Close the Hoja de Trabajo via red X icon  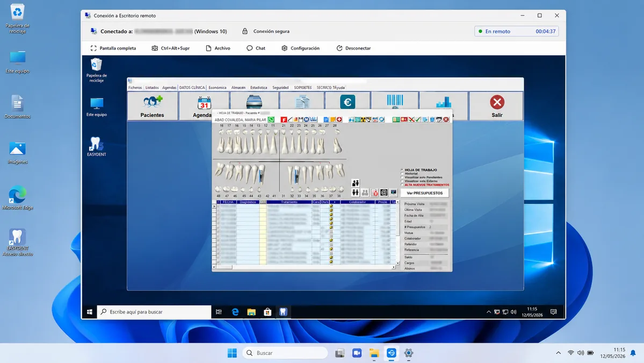[446, 119]
